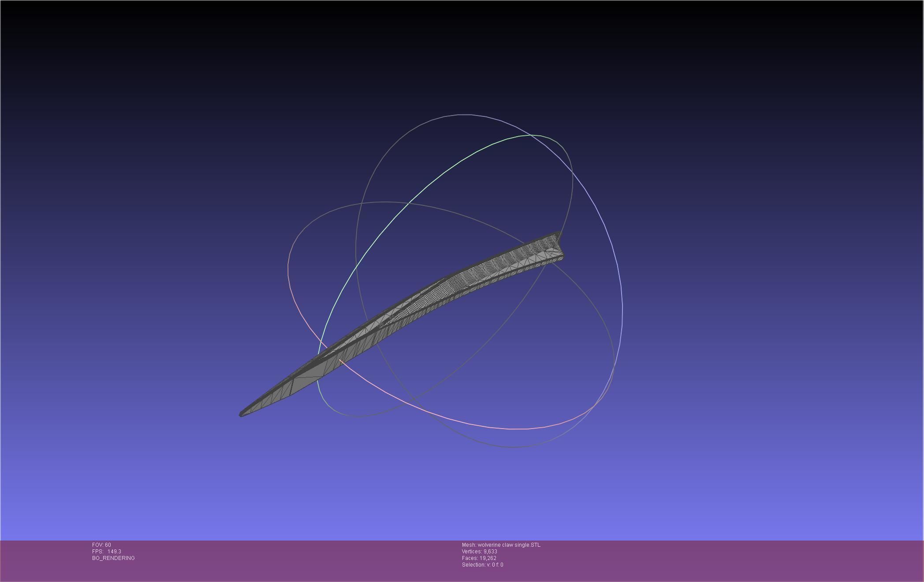
Task: Click the mesh name wolverine claw single.STL
Action: (509, 545)
